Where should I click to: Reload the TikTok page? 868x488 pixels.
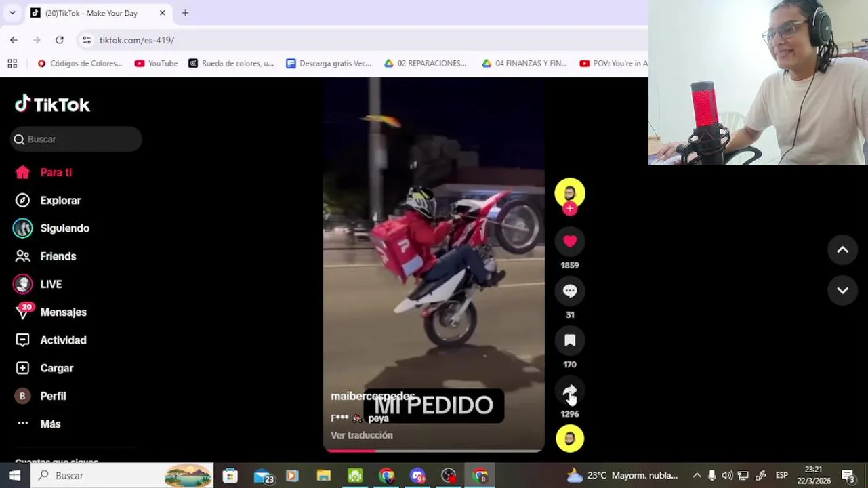pyautogui.click(x=60, y=40)
